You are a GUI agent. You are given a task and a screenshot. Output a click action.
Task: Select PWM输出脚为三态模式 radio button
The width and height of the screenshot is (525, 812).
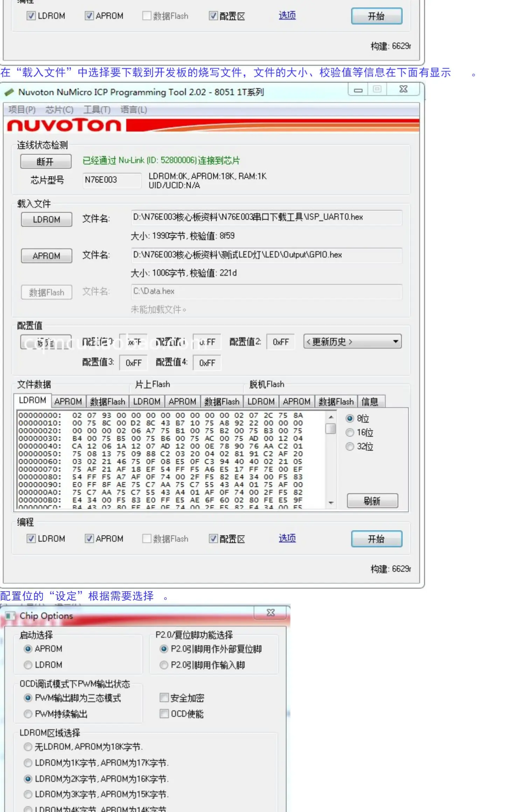[28, 698]
